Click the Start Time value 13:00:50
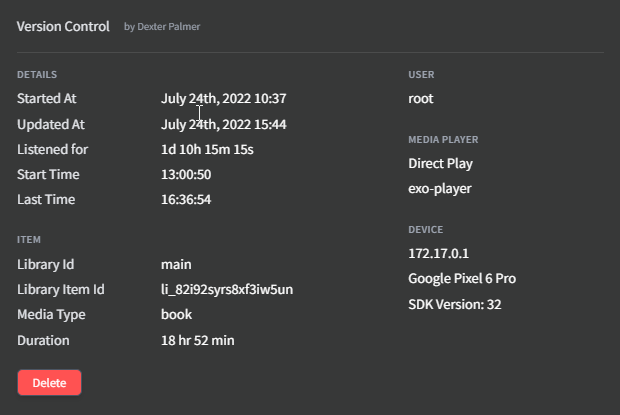Viewport: 620px width, 415px height. tap(186, 174)
